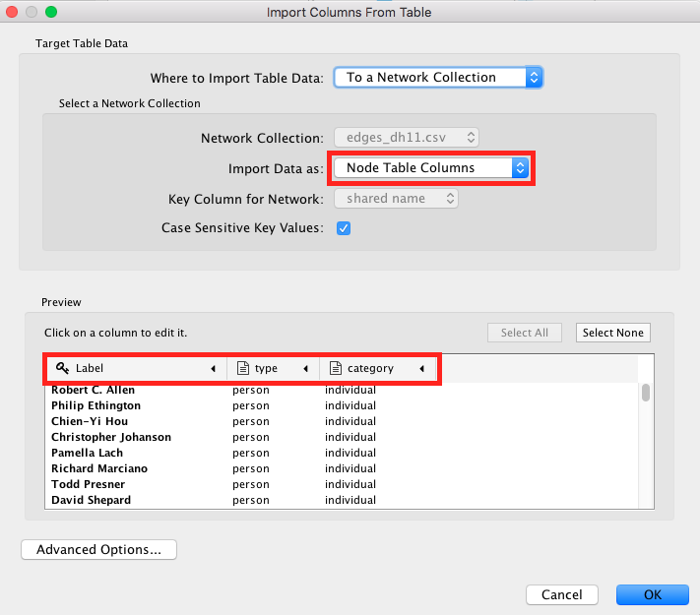Open the Key Column for Network dropdown
Viewport: 700px width, 615px height.
tap(396, 199)
